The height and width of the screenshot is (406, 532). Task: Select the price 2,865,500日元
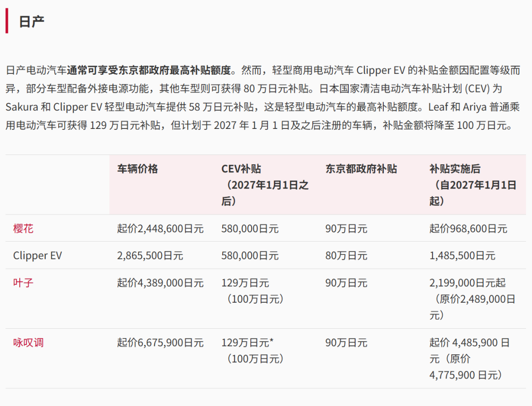tap(150, 255)
